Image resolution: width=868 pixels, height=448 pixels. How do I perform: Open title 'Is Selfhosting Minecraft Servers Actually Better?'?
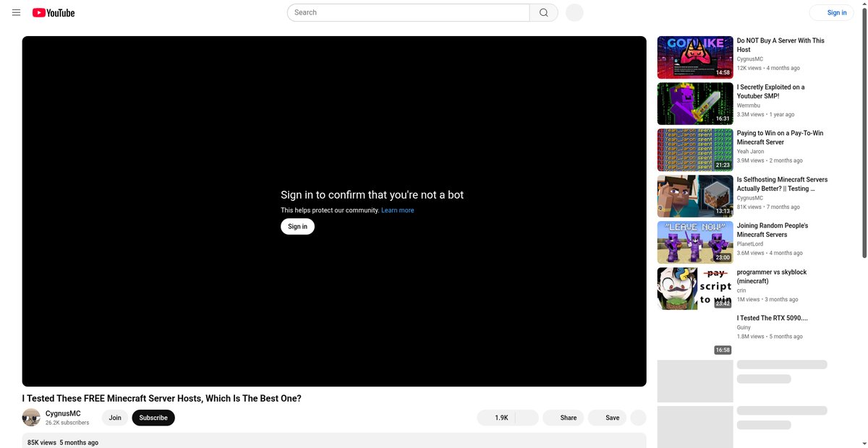[x=782, y=184]
